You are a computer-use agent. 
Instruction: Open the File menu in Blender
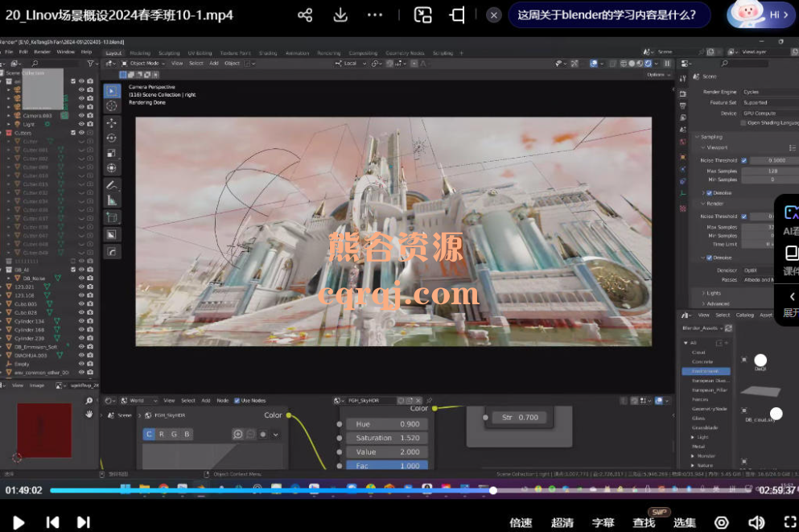(9, 52)
